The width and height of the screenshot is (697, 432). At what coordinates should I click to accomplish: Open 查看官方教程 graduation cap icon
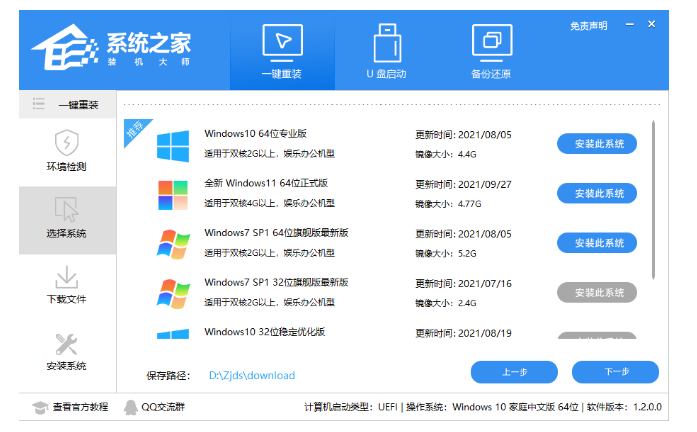(40, 407)
